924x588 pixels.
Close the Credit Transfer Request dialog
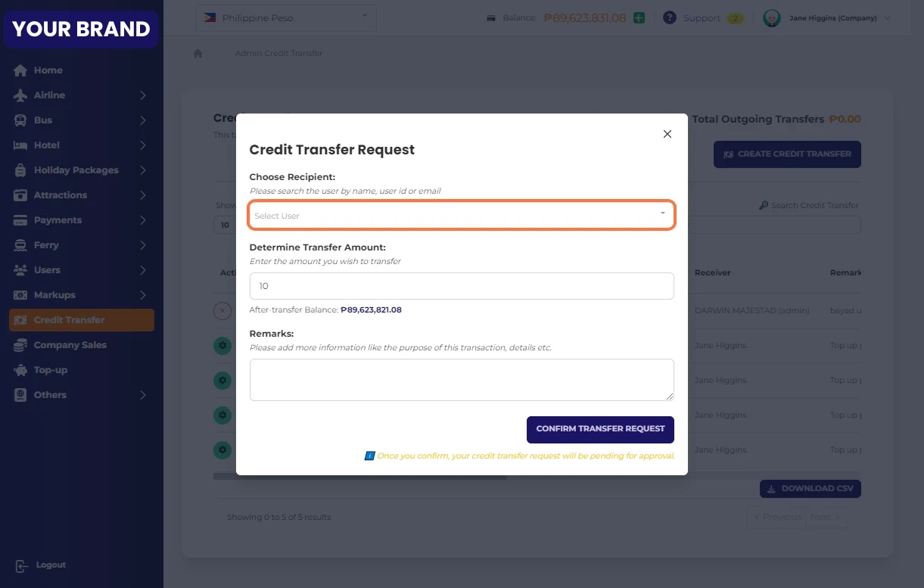(667, 134)
